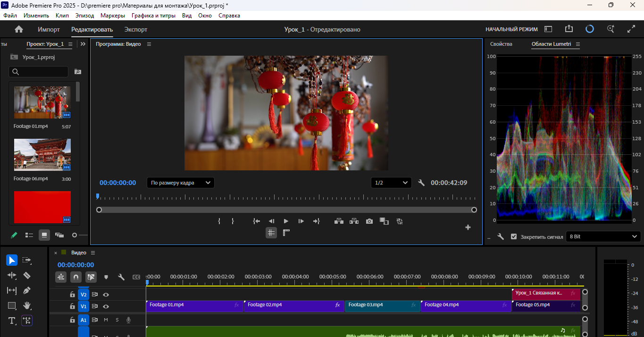644x337 pixels.
Task: Hide track V2 output eye
Action: coord(106,294)
